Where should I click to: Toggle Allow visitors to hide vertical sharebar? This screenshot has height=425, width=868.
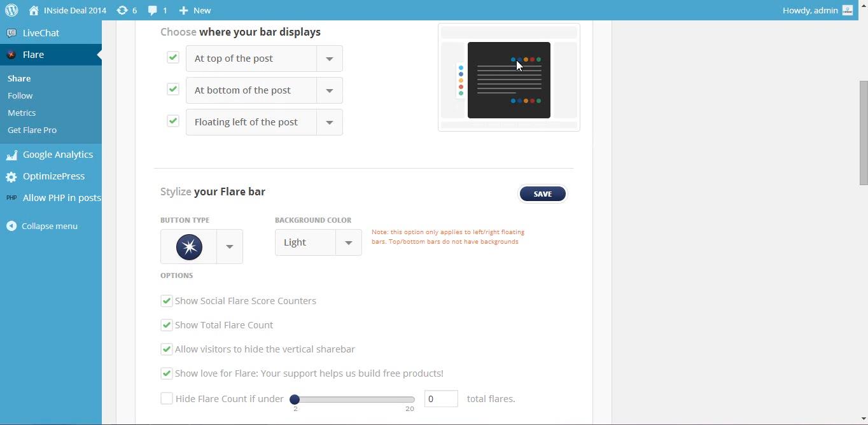[166, 349]
